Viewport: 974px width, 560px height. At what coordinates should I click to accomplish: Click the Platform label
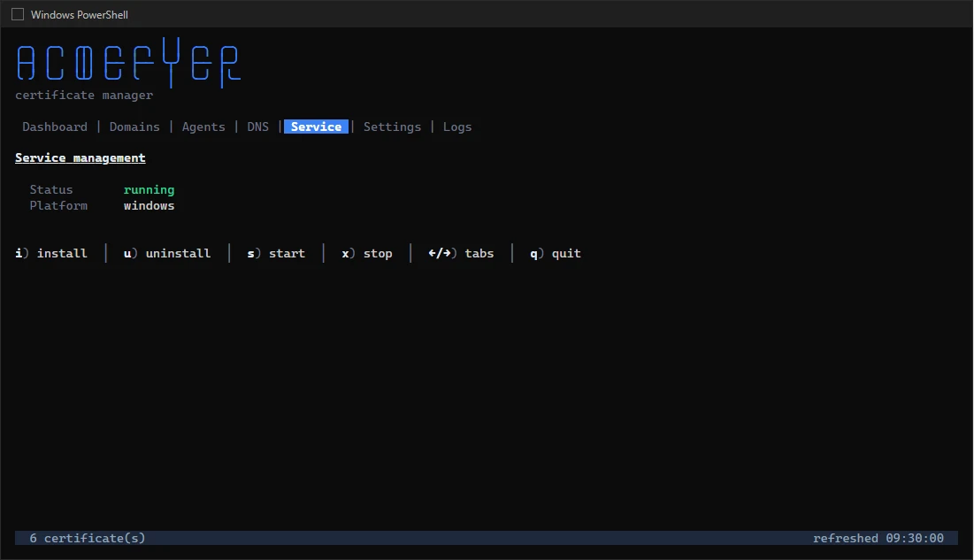58,206
